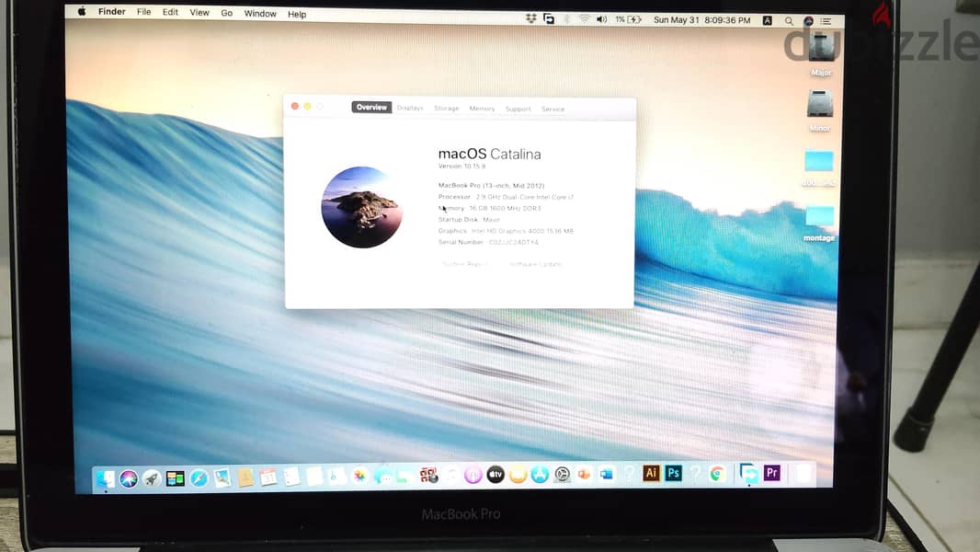
Task: Open the volume control in menu bar
Action: click(601, 19)
